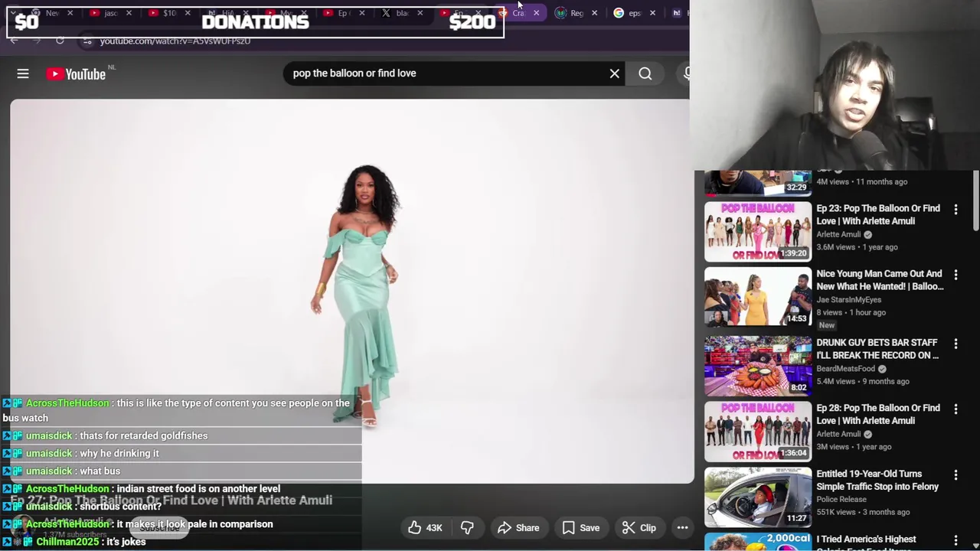Click the 'New' badge under Jae StarsInMyEyes

point(827,325)
